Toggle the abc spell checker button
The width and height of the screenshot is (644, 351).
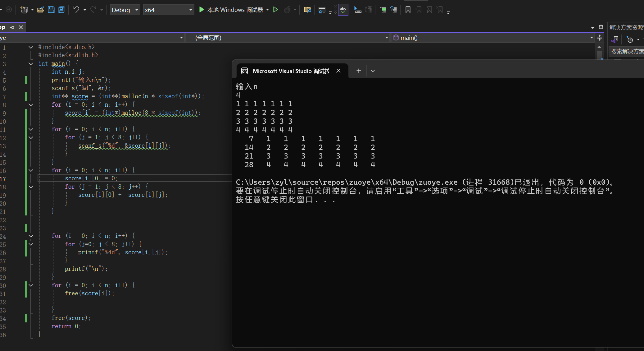point(343,10)
